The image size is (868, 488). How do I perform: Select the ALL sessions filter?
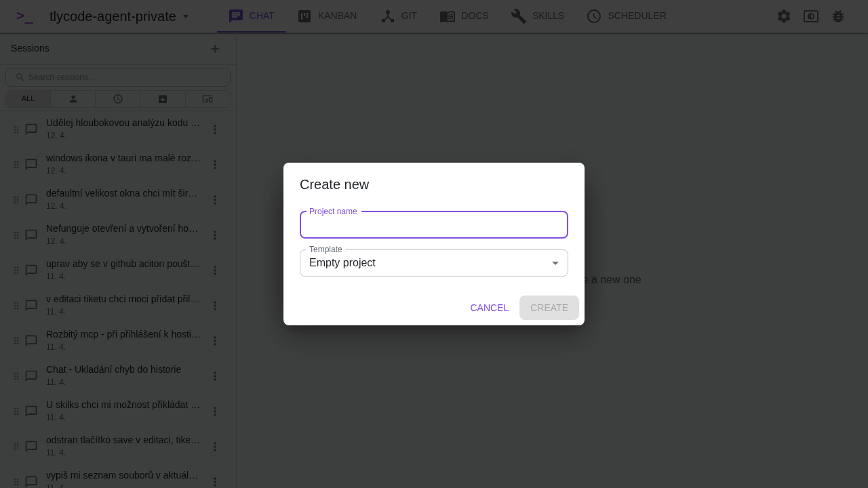click(28, 99)
